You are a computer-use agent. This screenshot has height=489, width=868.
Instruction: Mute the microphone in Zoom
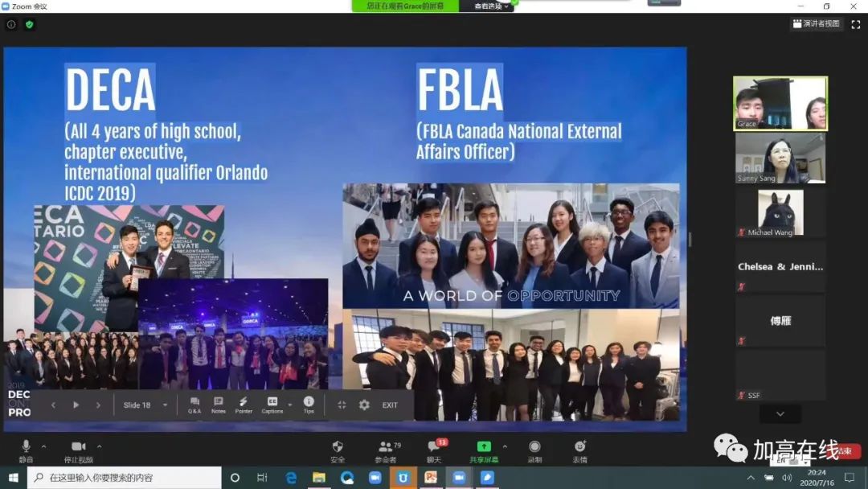click(x=26, y=450)
